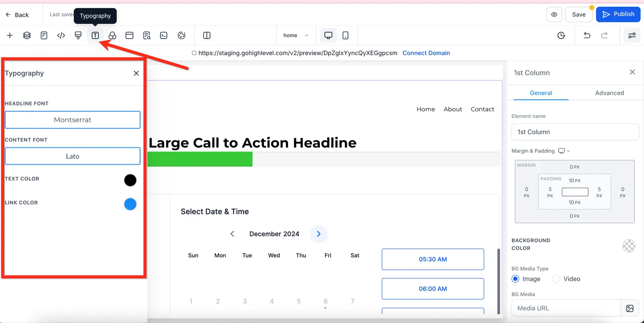Screen dimensions: 644x323
Task: Switch to mobile view
Action: coord(345,35)
